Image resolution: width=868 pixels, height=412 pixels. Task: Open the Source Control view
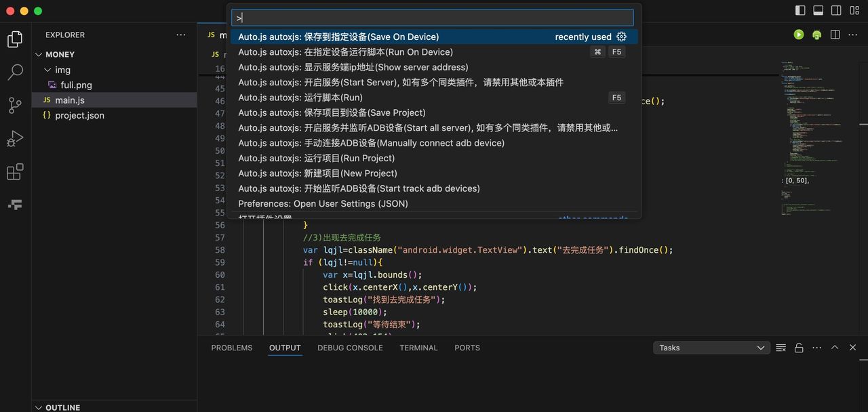(15, 105)
